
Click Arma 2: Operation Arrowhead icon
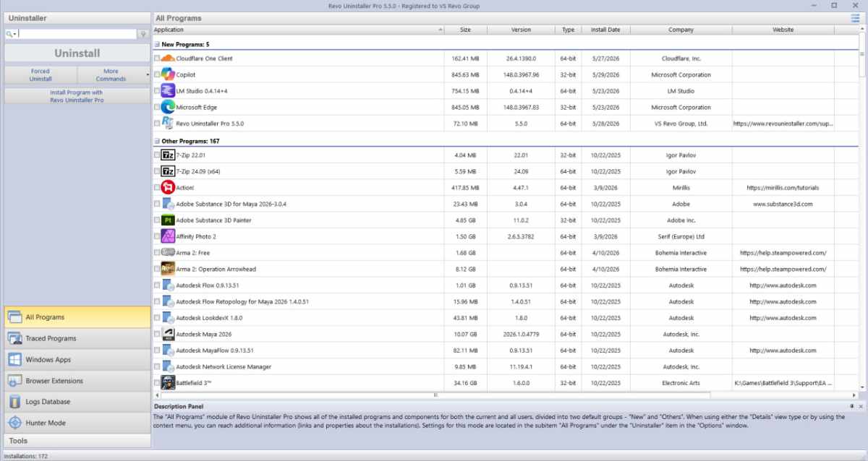[168, 269]
